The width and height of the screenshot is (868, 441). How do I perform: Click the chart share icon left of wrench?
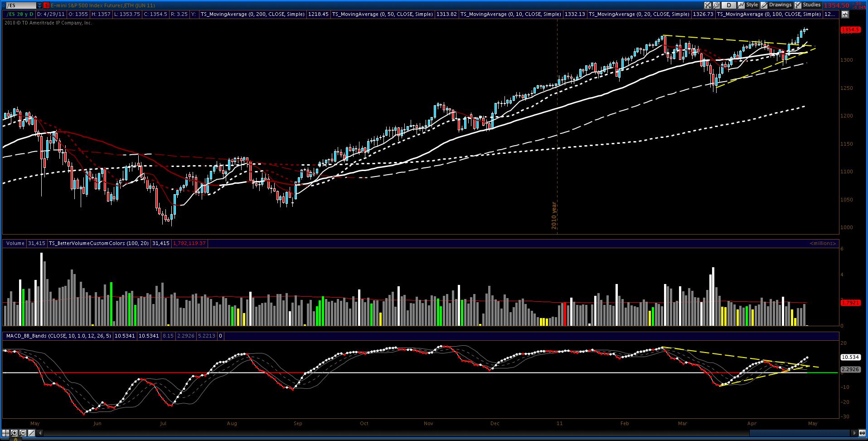pos(708,5)
